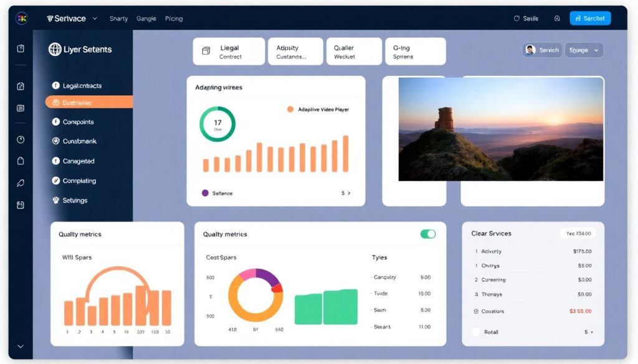Viewport: 638px width, 364px height.
Task: Click the clock icon in left rail
Action: (x=21, y=139)
